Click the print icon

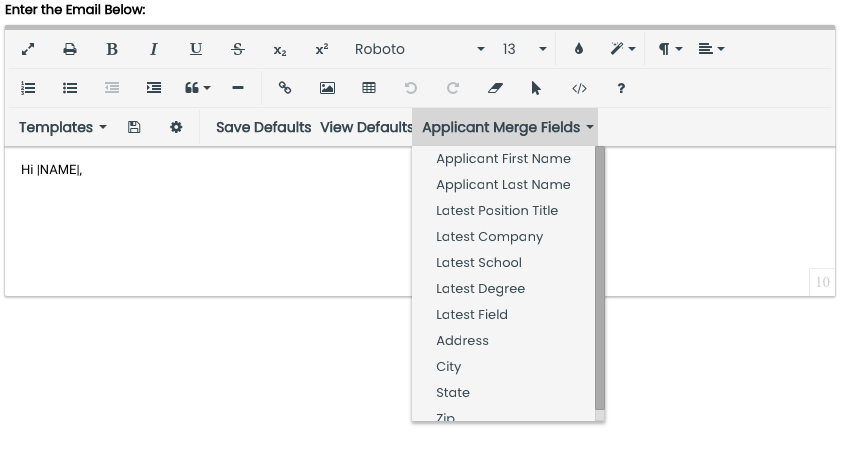click(x=70, y=49)
